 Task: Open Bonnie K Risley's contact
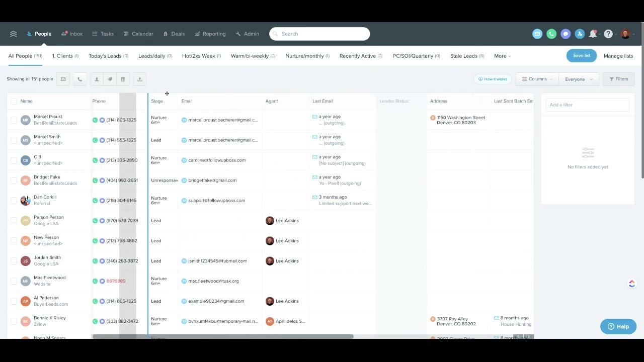[49, 318]
